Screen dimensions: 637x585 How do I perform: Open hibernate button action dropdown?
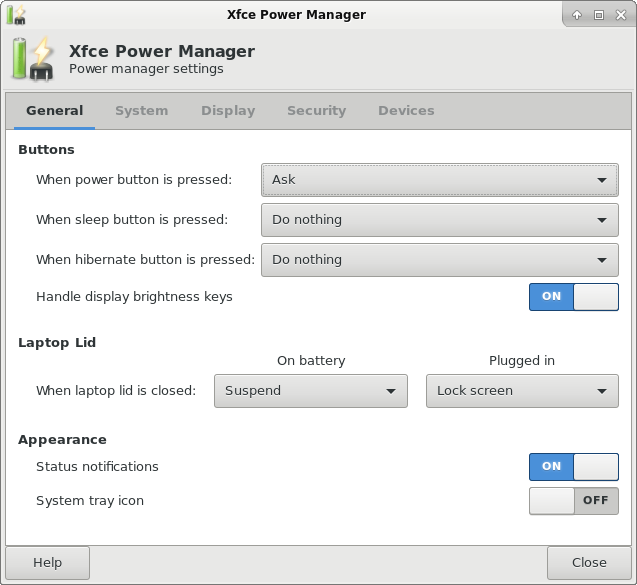coord(439,260)
